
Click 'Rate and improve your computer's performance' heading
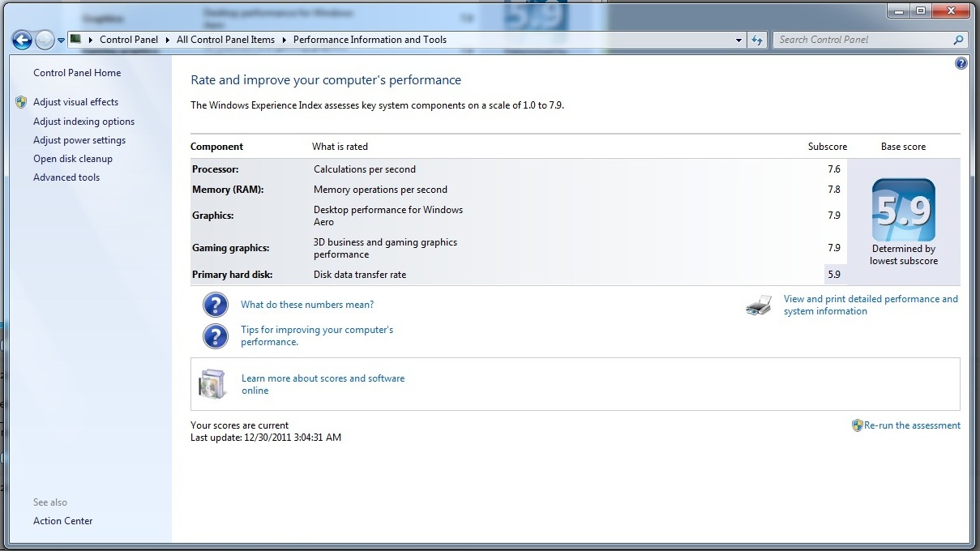(326, 80)
